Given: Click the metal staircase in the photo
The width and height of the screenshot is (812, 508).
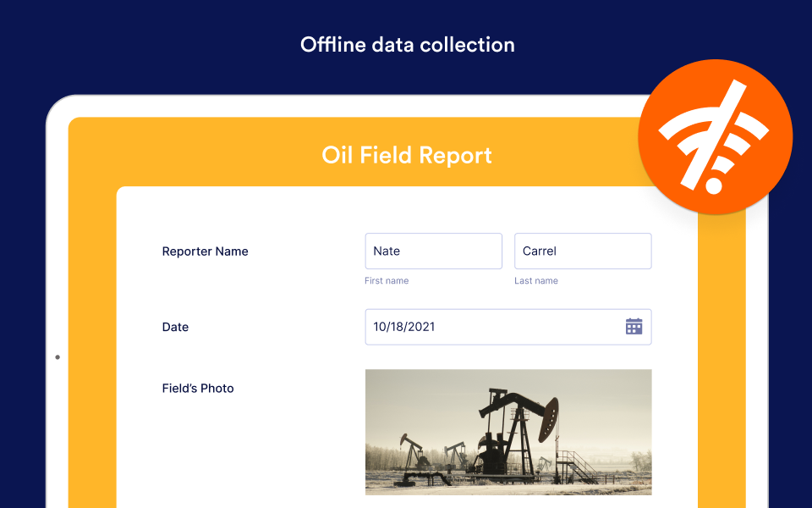Looking at the screenshot, I should click(x=577, y=467).
